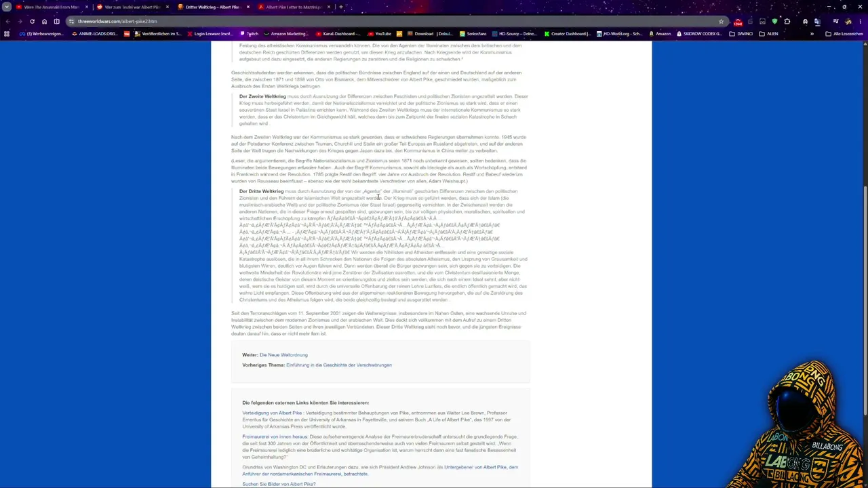Open the 'Freimaurerei von innen heraus' link

(x=275, y=436)
